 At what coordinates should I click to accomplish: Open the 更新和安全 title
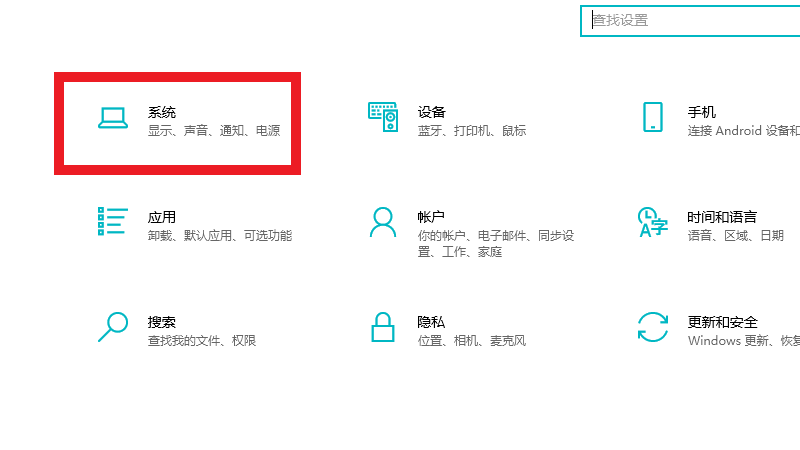(x=722, y=322)
